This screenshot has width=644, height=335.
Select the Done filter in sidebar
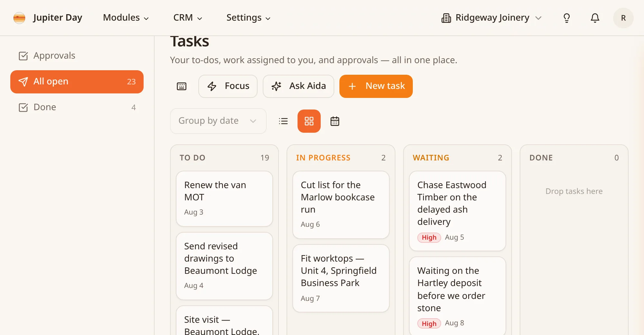77,107
